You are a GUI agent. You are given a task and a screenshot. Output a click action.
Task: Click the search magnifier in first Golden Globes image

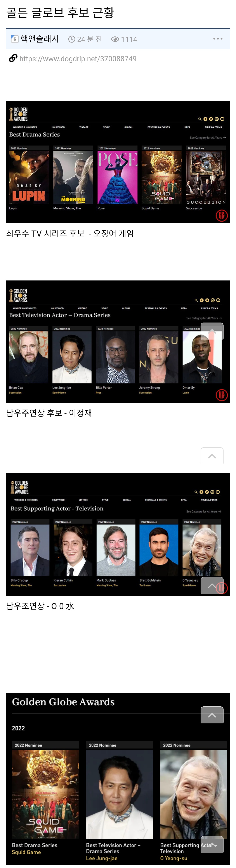click(x=200, y=119)
